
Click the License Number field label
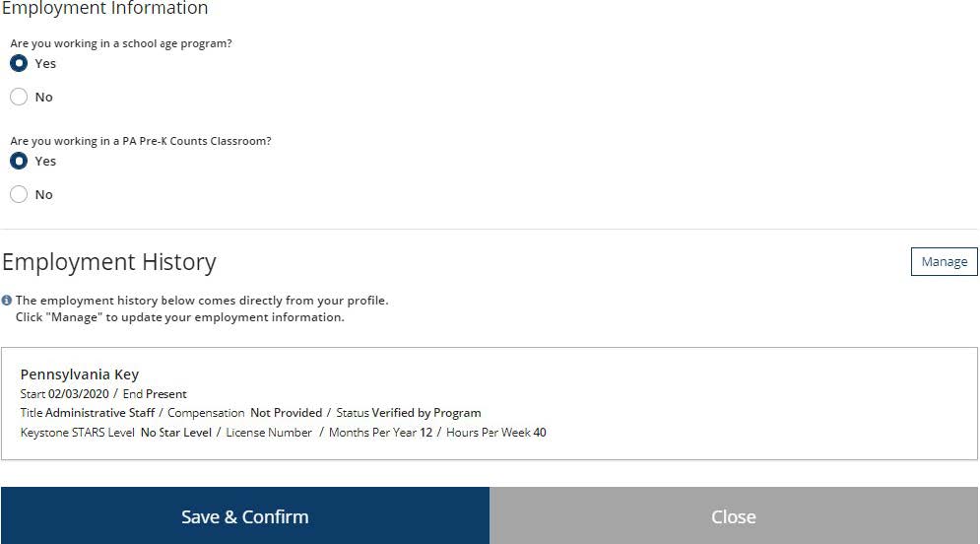pyautogui.click(x=269, y=433)
